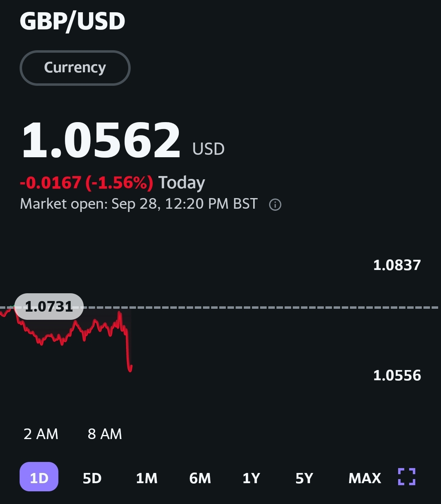This screenshot has height=504, width=441.
Task: Switch chart to 1M range
Action: pos(147,478)
